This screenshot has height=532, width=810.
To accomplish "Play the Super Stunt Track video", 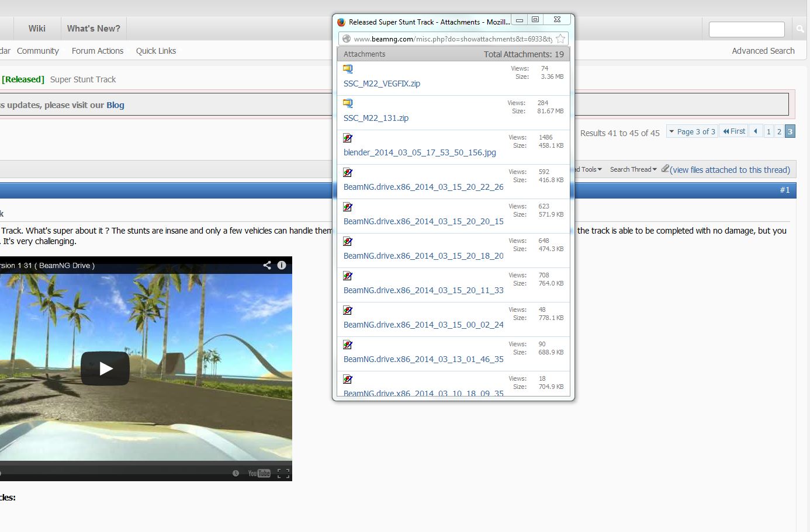I will point(105,368).
